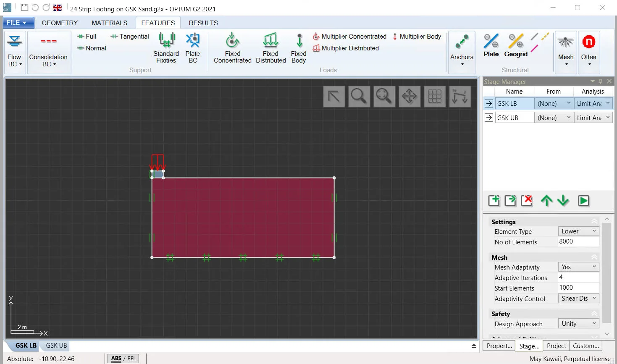Toggle the GSK UB stage arrow box
617x364 pixels.
tap(488, 118)
